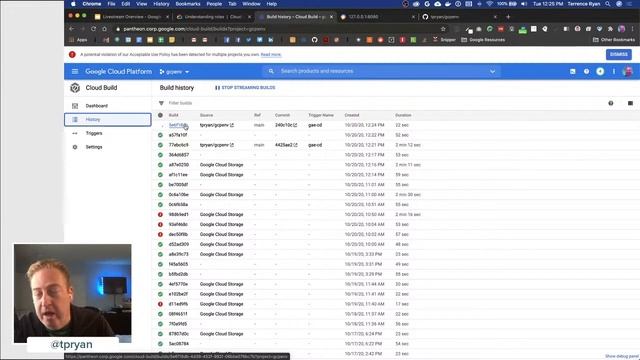Open the build history help icon
This screenshot has width=640, height=360.
(x=611, y=103)
